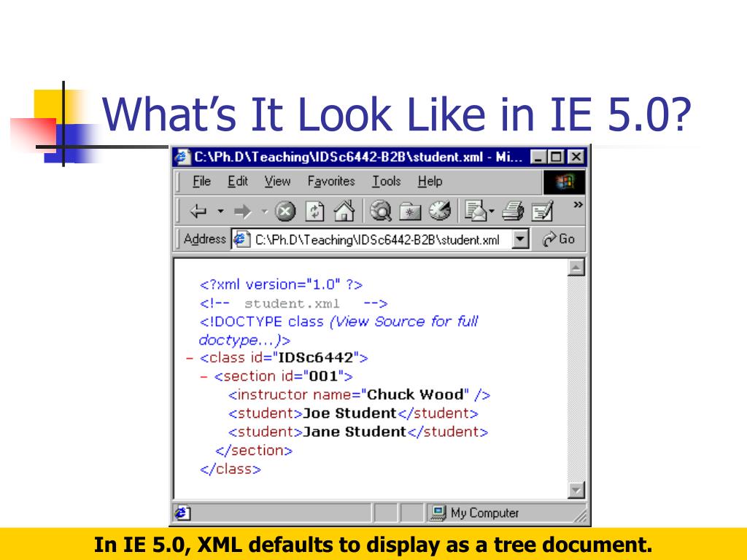The width and height of the screenshot is (747, 560).
Task: Open the File menu
Action: (201, 182)
